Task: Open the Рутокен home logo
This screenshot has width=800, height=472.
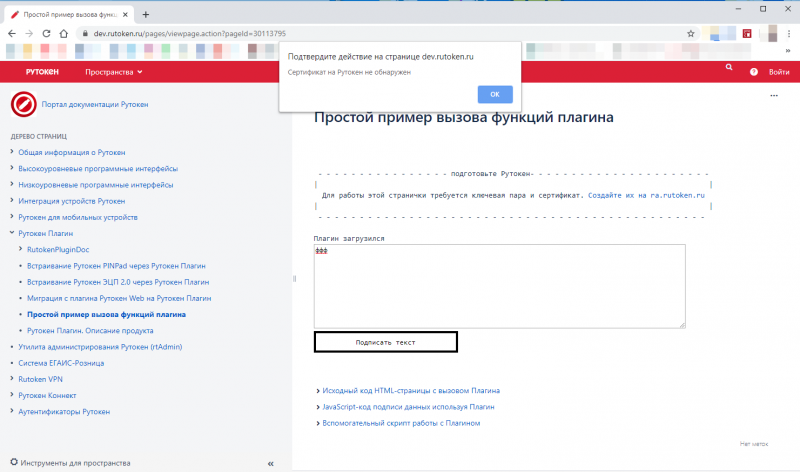Action: [42, 72]
